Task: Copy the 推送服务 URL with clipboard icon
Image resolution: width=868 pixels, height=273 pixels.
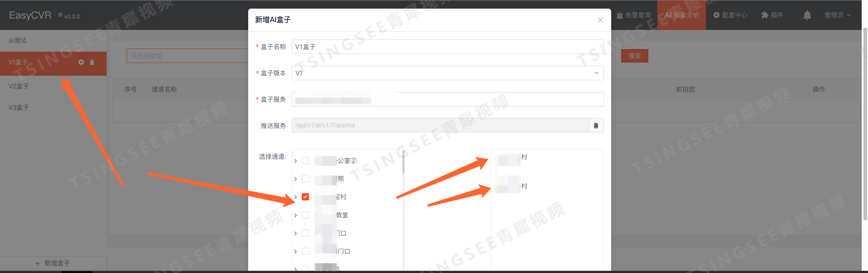Action: pyautogui.click(x=596, y=125)
